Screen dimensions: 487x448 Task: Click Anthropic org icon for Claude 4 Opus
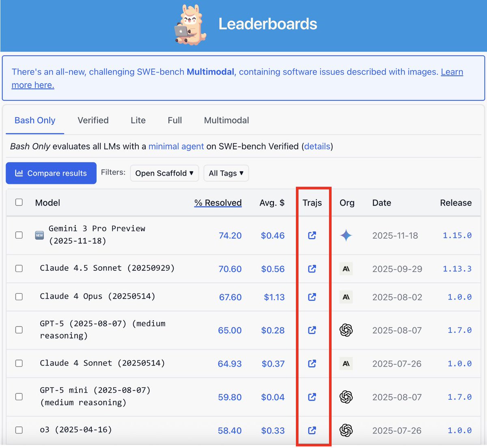[346, 297]
